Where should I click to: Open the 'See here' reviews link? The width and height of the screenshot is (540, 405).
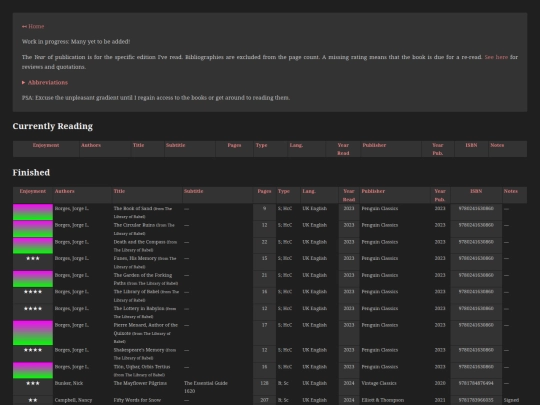point(496,57)
